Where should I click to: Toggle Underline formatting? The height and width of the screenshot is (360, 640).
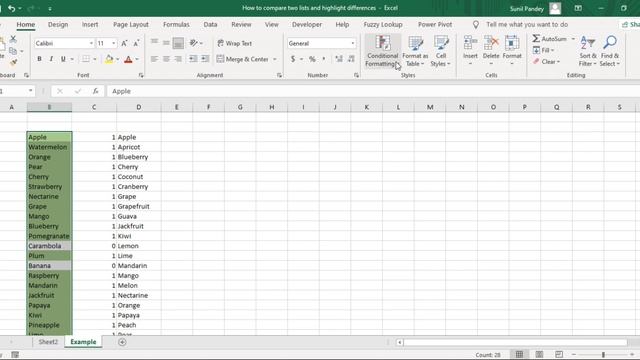(63, 59)
